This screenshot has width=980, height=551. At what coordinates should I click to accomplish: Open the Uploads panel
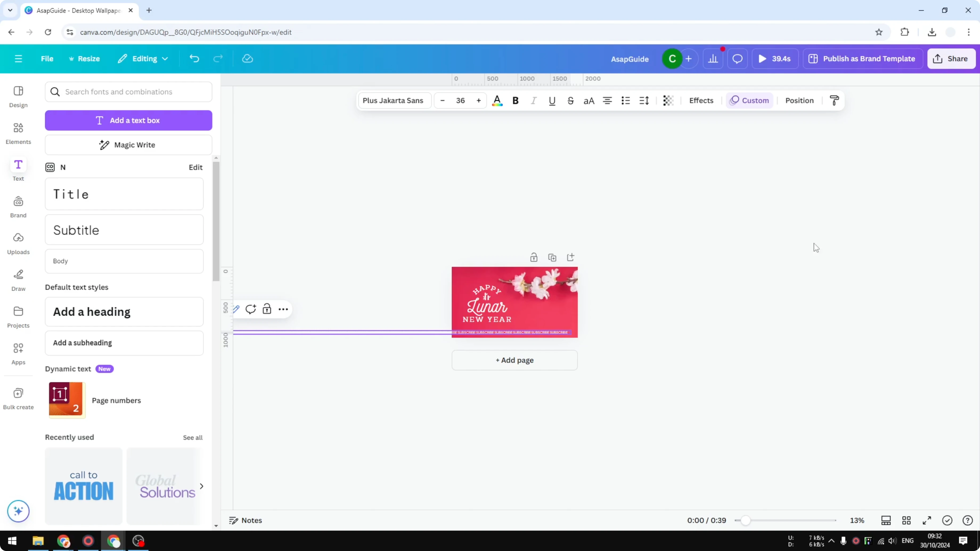[x=18, y=243]
